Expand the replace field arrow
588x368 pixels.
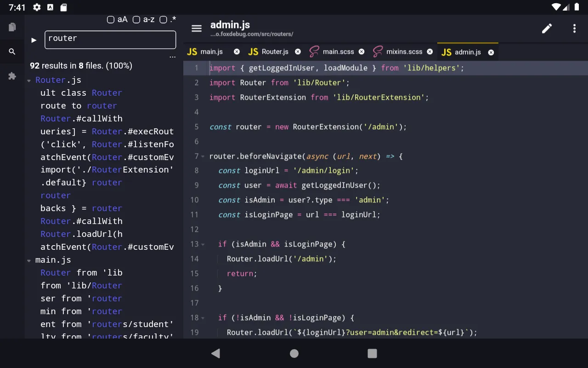click(34, 40)
